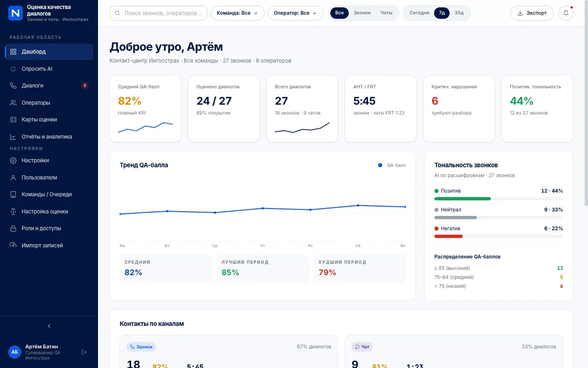This screenshot has width=588, height=368.
Task: Select the Сегодня period
Action: pos(419,13)
